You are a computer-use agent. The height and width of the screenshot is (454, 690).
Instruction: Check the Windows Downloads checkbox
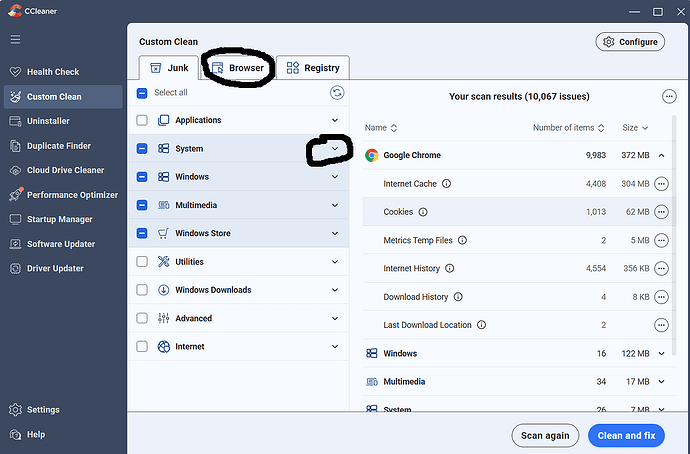click(x=142, y=290)
